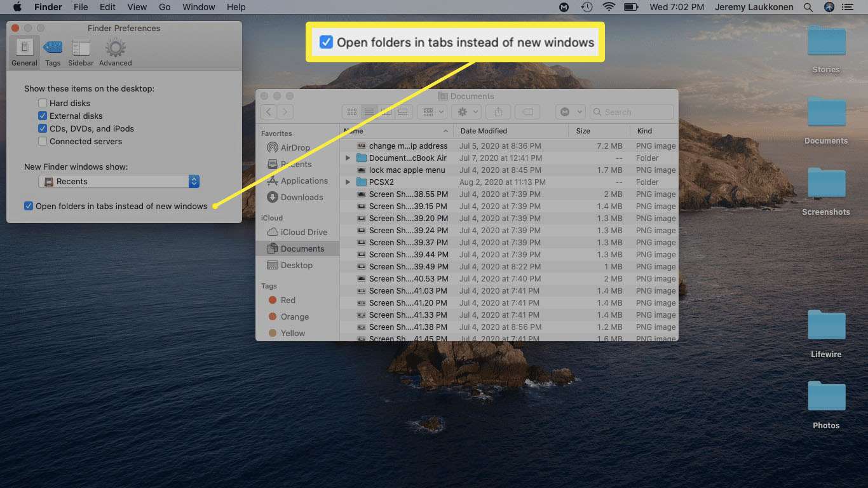Open the General tab in Finder Preferences
Screen dimensions: 868x488
[24, 52]
